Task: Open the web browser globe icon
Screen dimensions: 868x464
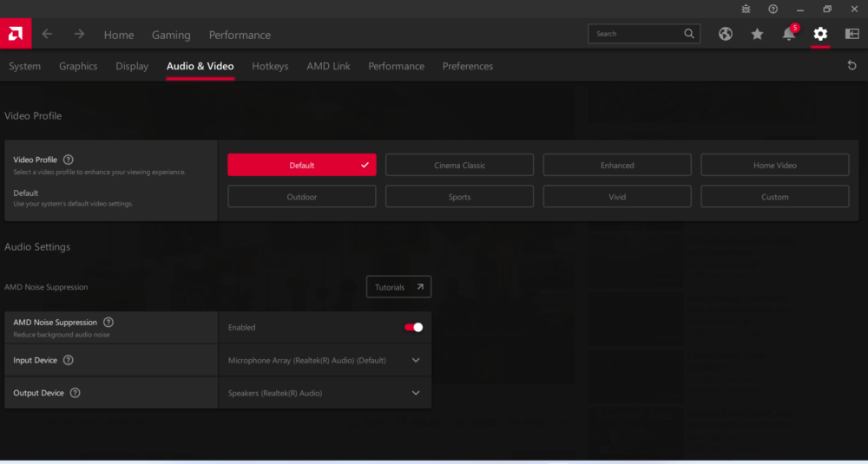Action: [x=726, y=34]
